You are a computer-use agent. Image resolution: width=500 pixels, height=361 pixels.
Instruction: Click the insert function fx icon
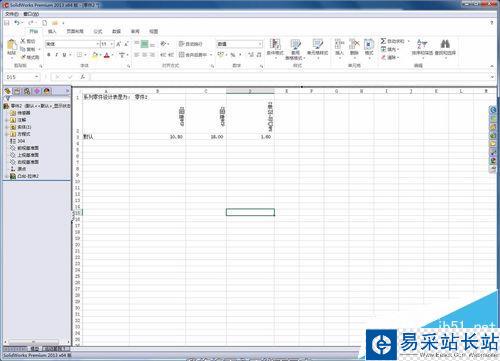tap(83, 77)
